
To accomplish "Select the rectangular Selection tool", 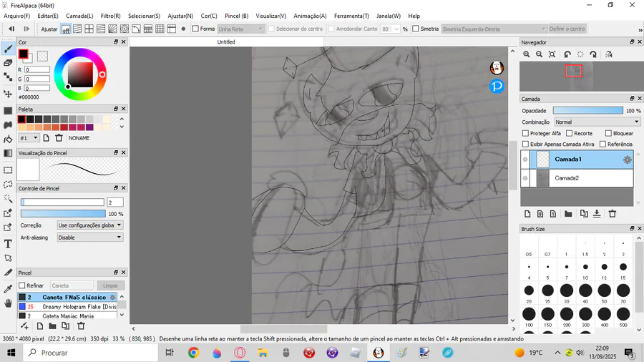I will click(8, 170).
